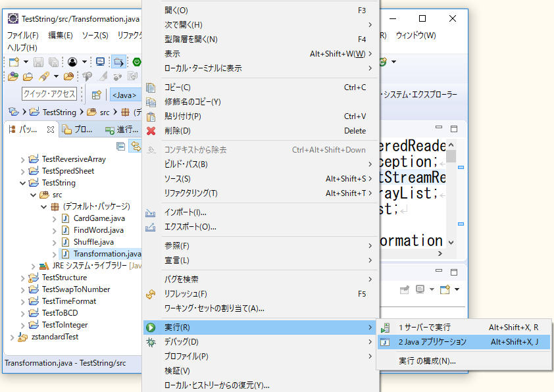Open the New wizard dropdown arrow

click(x=26, y=62)
